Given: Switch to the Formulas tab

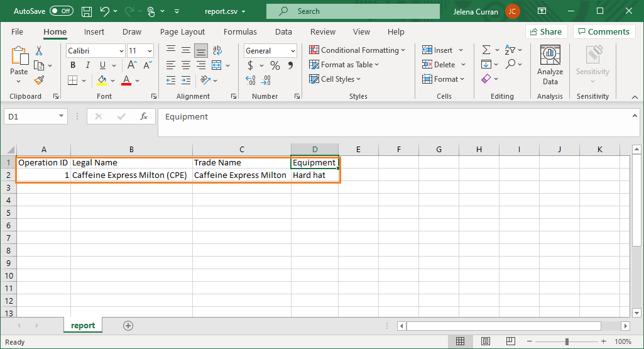Looking at the screenshot, I should pos(240,32).
